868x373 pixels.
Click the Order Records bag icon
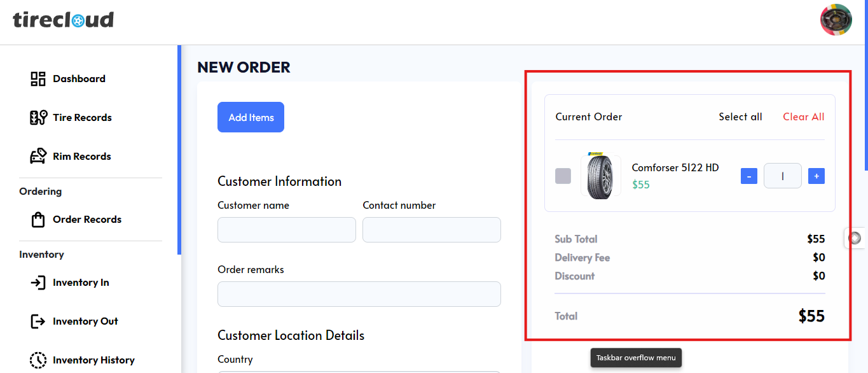pyautogui.click(x=38, y=220)
